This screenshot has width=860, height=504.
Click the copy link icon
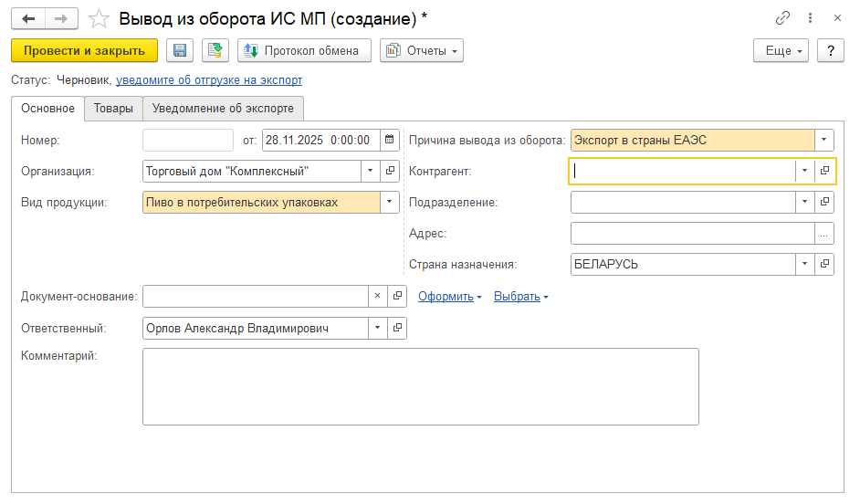[x=782, y=18]
